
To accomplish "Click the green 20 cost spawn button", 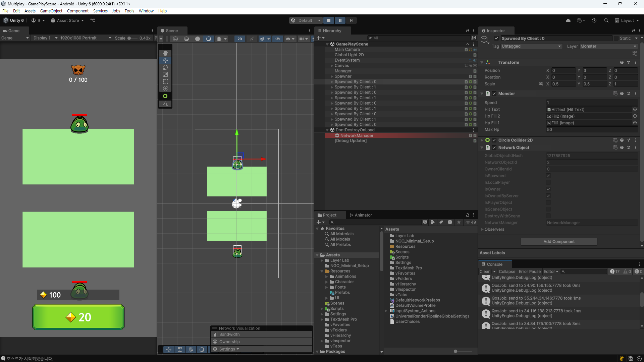I will [78, 317].
